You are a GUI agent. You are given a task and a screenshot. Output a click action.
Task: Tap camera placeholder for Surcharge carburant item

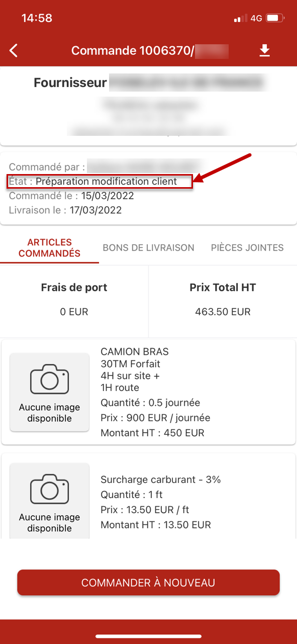pos(49,500)
